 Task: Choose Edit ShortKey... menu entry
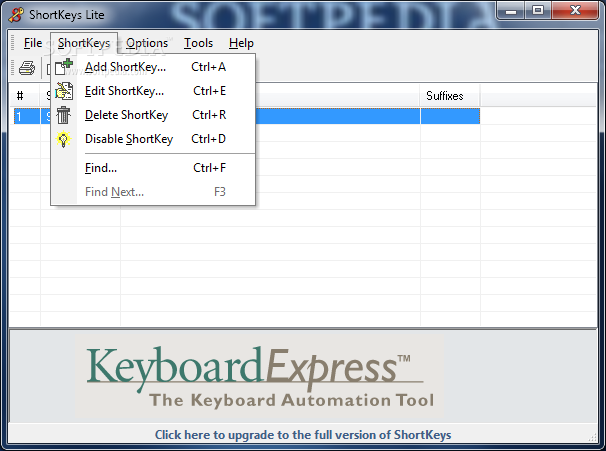pyautogui.click(x=153, y=91)
